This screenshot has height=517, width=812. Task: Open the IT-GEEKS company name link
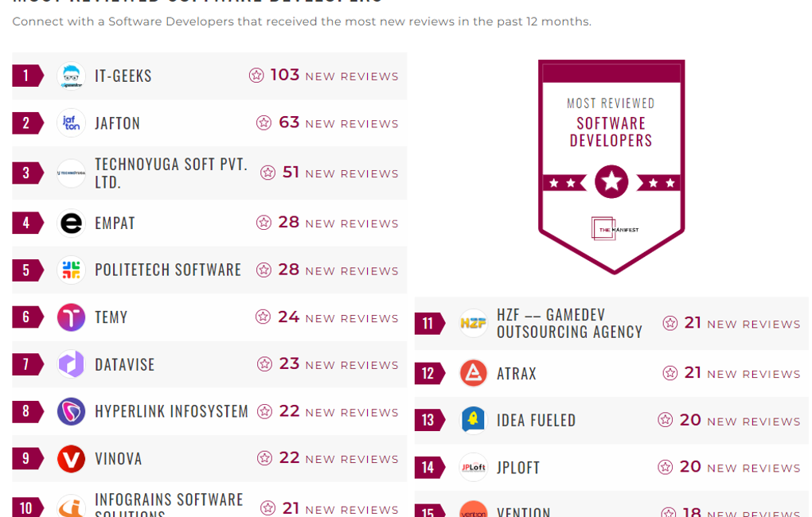[x=123, y=76]
